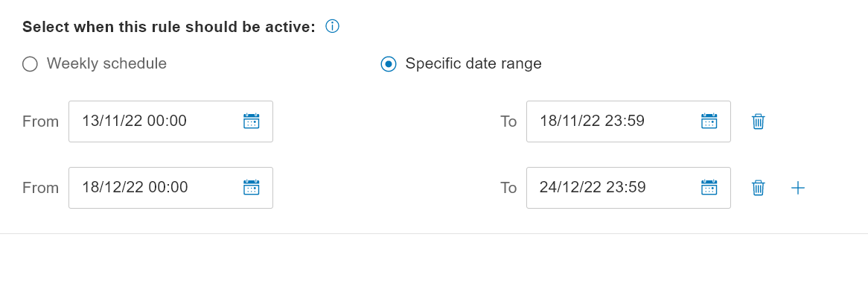Select the Weekly schedule radio button
Viewport: 868px width, 281px height.
click(x=30, y=64)
